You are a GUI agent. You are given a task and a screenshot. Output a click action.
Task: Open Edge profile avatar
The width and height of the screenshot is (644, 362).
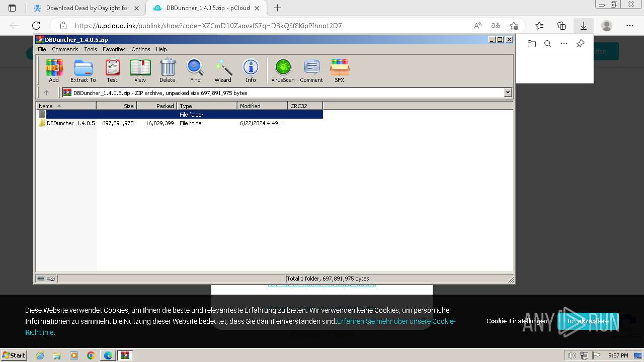[607, 26]
